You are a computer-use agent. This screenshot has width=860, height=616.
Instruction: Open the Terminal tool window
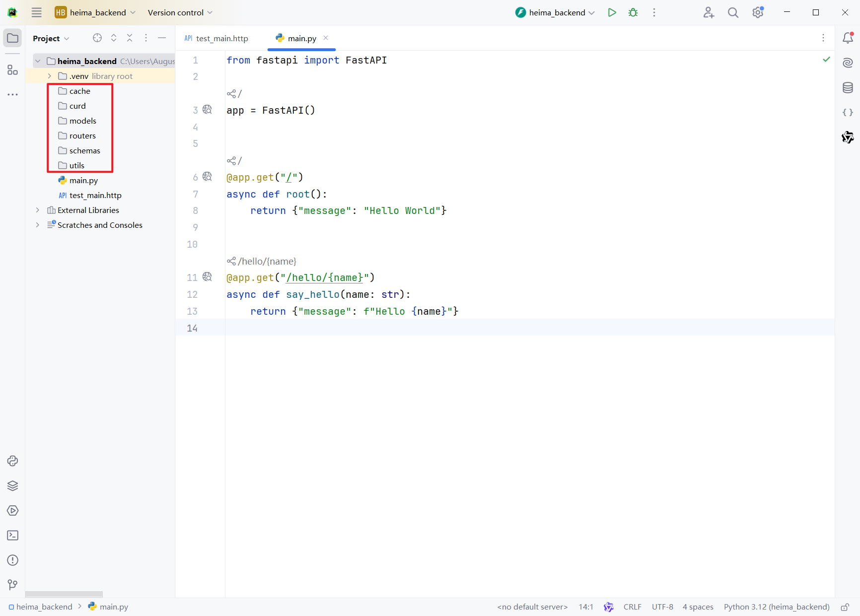tap(12, 535)
